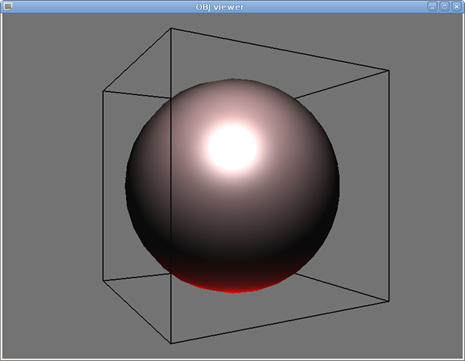Close the OBJ viewer window
The height and width of the screenshot is (361, 465).
click(456, 6)
